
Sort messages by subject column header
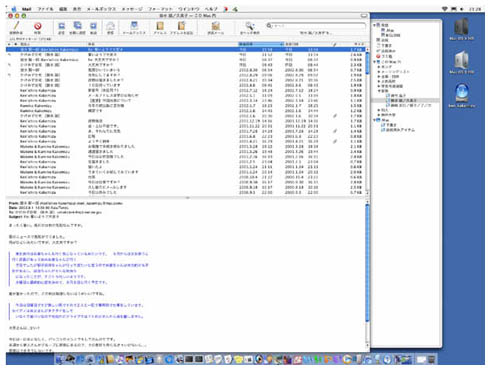coord(162,44)
